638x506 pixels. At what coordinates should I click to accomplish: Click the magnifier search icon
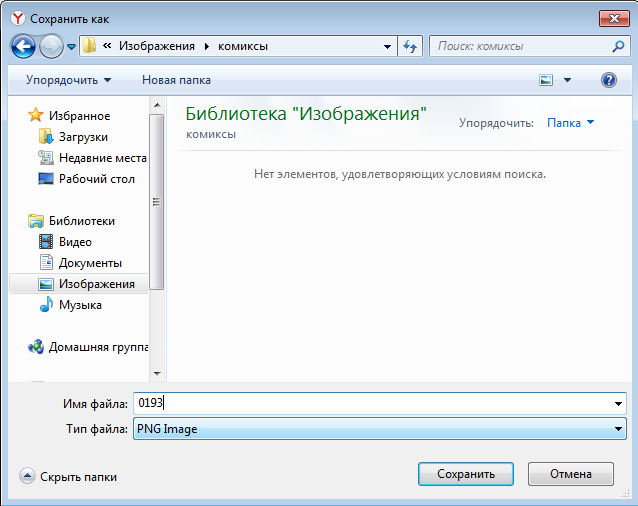point(618,46)
